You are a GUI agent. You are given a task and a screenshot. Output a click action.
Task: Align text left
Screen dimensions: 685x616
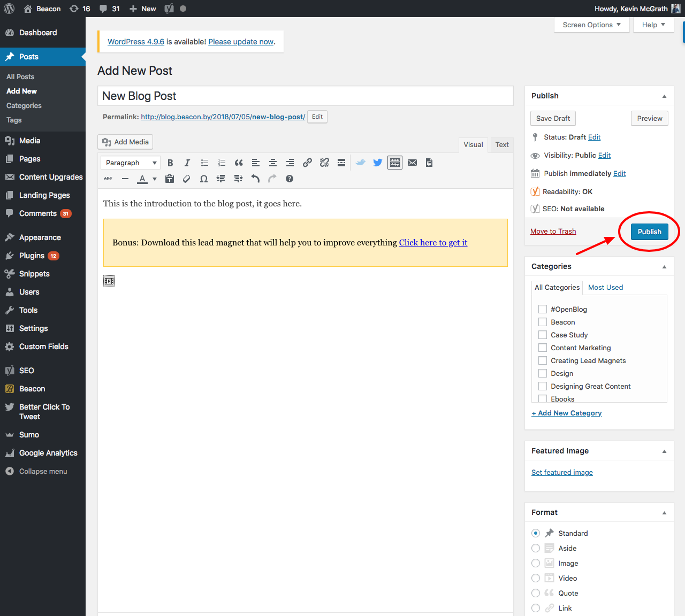coord(256,163)
